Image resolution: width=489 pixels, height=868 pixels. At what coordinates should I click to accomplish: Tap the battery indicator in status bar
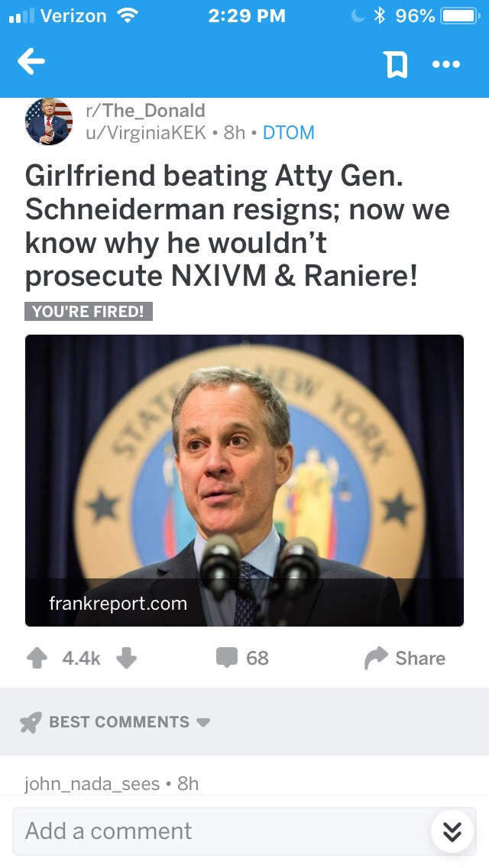click(x=459, y=15)
